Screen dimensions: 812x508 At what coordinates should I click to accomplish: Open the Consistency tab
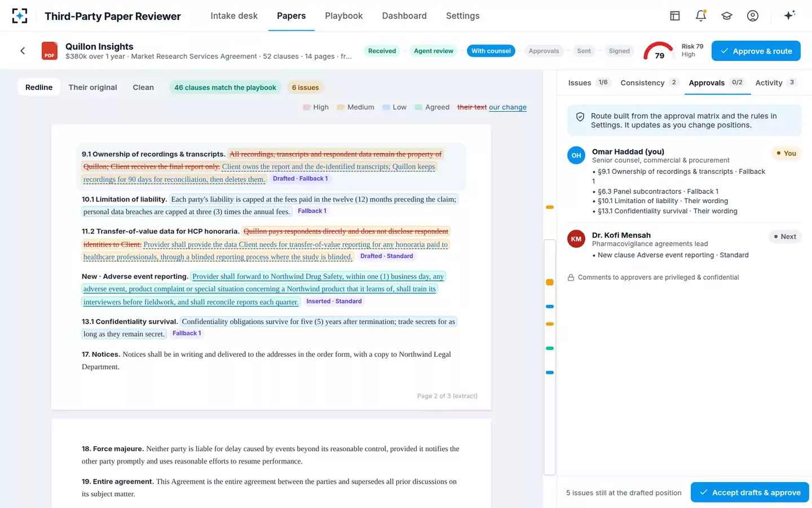pos(649,83)
